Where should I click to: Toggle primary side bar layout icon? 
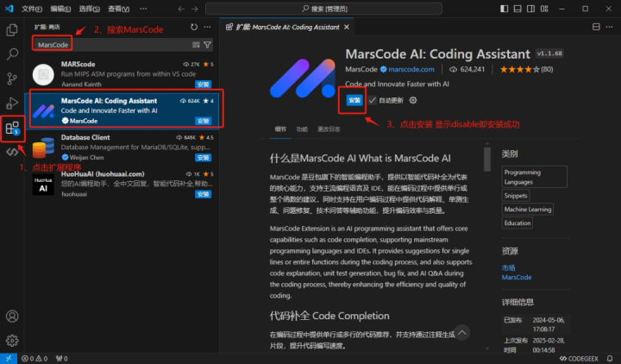[x=505, y=9]
